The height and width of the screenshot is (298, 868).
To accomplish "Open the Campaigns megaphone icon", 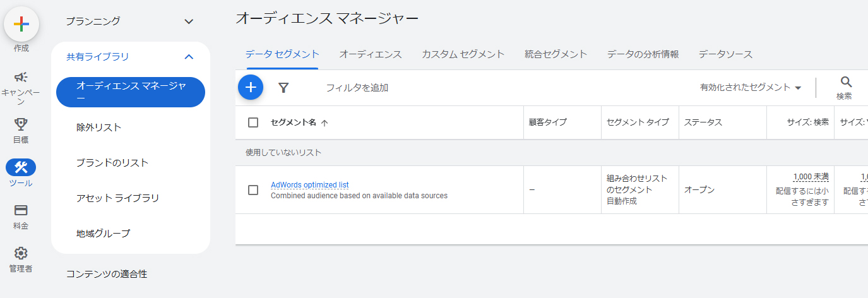I will coord(21,77).
